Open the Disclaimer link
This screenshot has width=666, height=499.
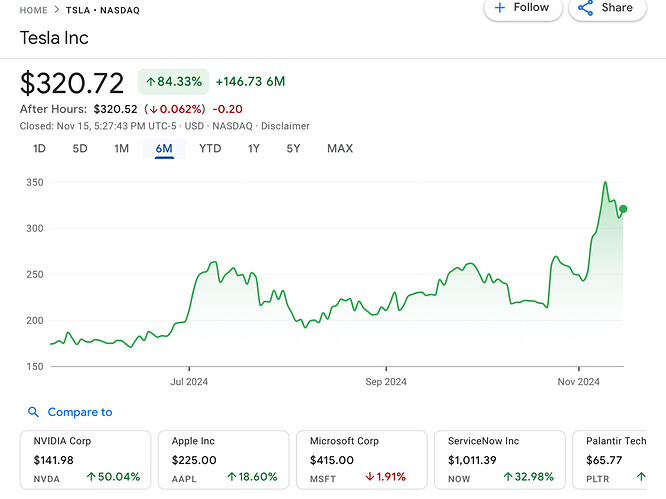pyautogui.click(x=285, y=126)
